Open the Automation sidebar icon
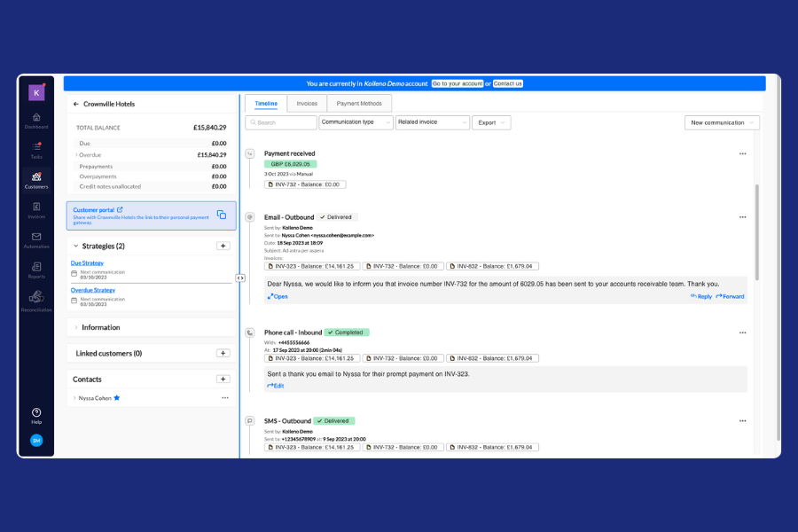 point(36,239)
